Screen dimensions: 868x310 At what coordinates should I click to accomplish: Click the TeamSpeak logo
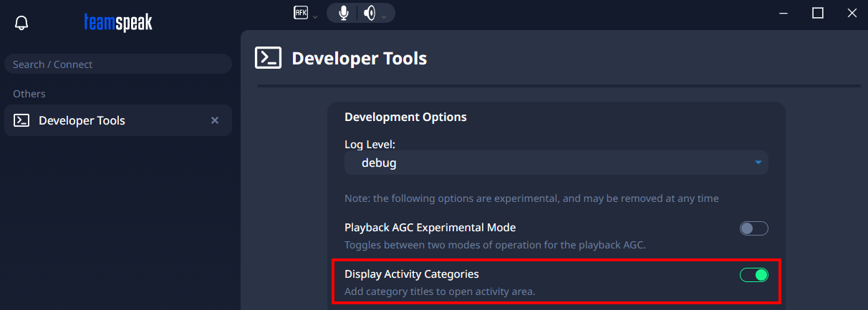click(118, 23)
